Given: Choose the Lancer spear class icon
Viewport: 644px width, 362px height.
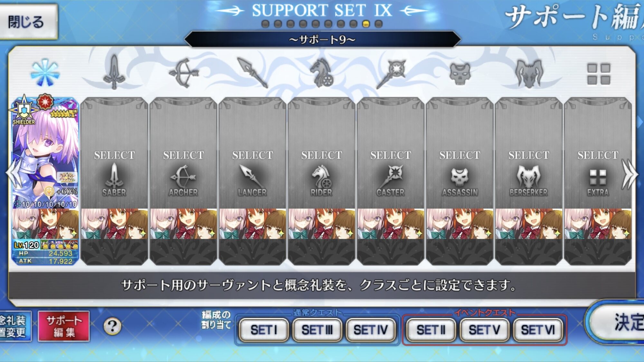Looking at the screenshot, I should pyautogui.click(x=252, y=73).
